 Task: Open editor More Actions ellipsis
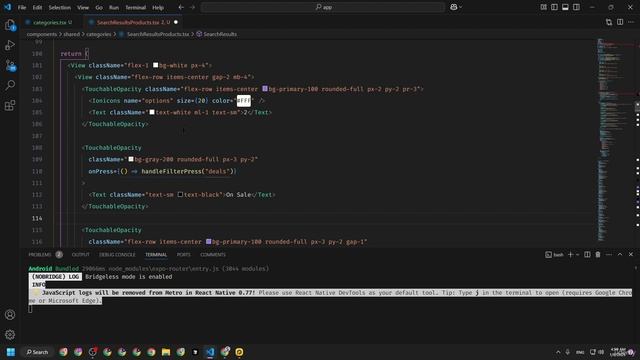click(x=631, y=22)
